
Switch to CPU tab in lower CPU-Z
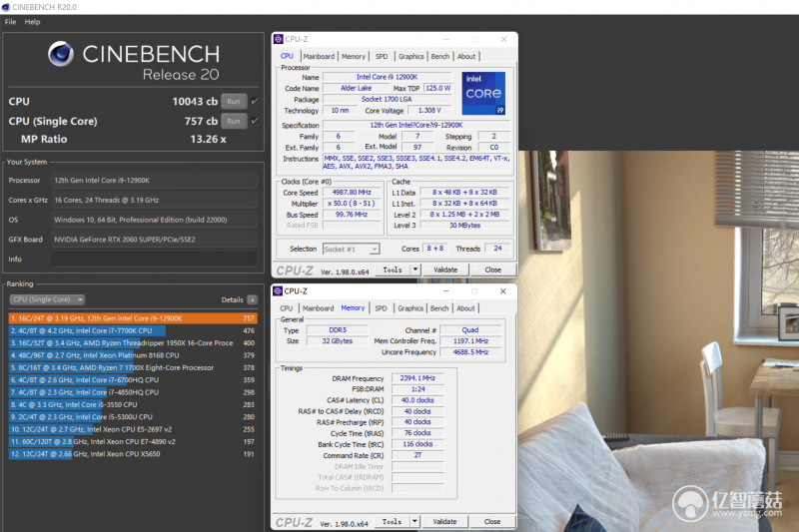click(287, 308)
